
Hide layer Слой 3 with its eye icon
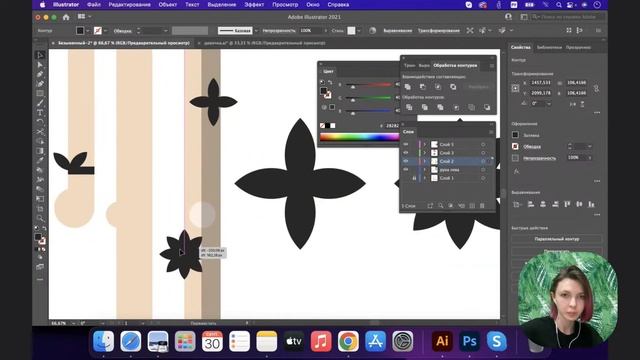point(406,153)
